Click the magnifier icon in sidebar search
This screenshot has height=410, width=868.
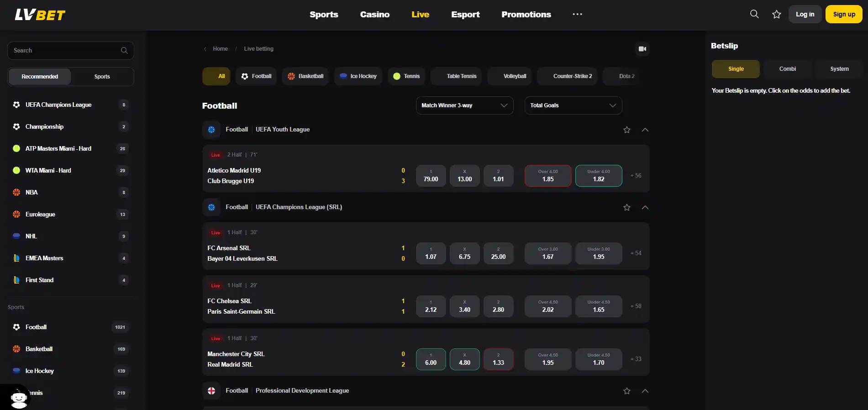click(x=124, y=51)
